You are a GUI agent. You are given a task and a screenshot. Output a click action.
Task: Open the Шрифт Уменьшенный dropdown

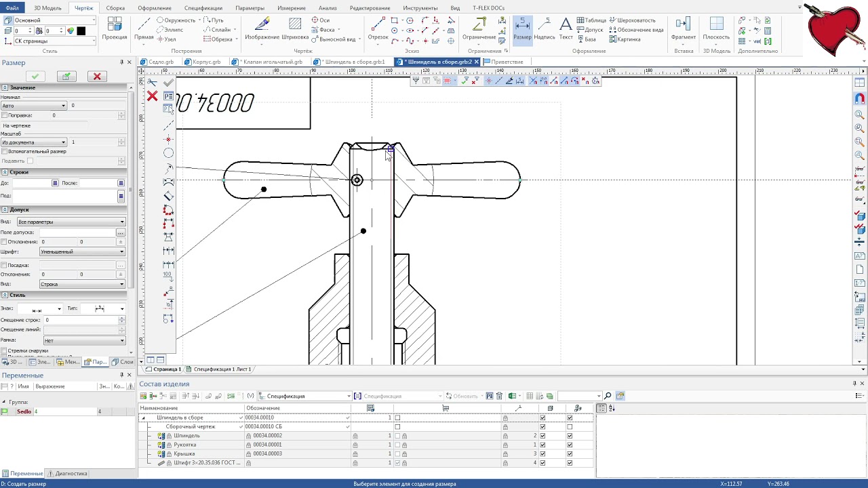pyautogui.click(x=83, y=251)
